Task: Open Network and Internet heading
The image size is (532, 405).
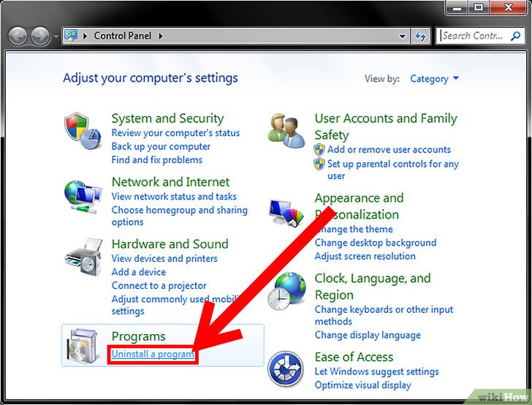Action: (170, 182)
